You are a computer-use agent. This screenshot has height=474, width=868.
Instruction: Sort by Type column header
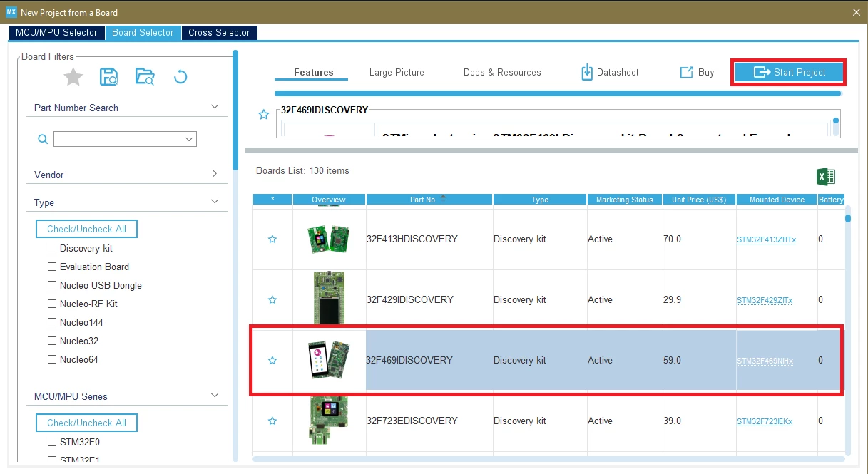pos(539,200)
